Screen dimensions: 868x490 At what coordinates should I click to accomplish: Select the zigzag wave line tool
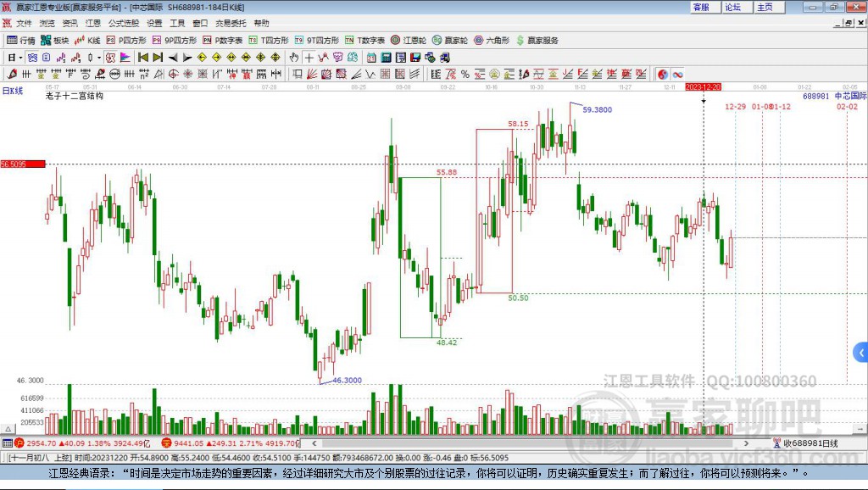370,74
